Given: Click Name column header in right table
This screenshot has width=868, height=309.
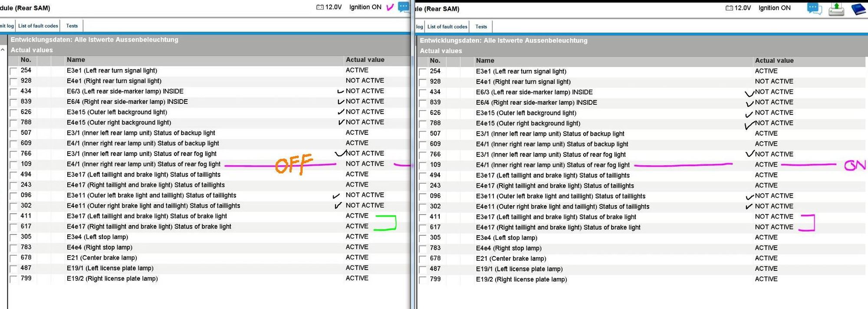Looking at the screenshot, I should (485, 61).
